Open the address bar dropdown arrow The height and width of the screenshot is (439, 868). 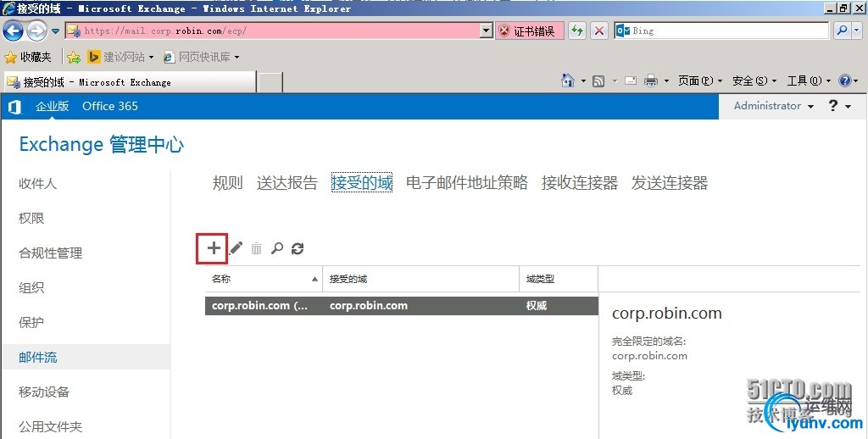point(486,31)
